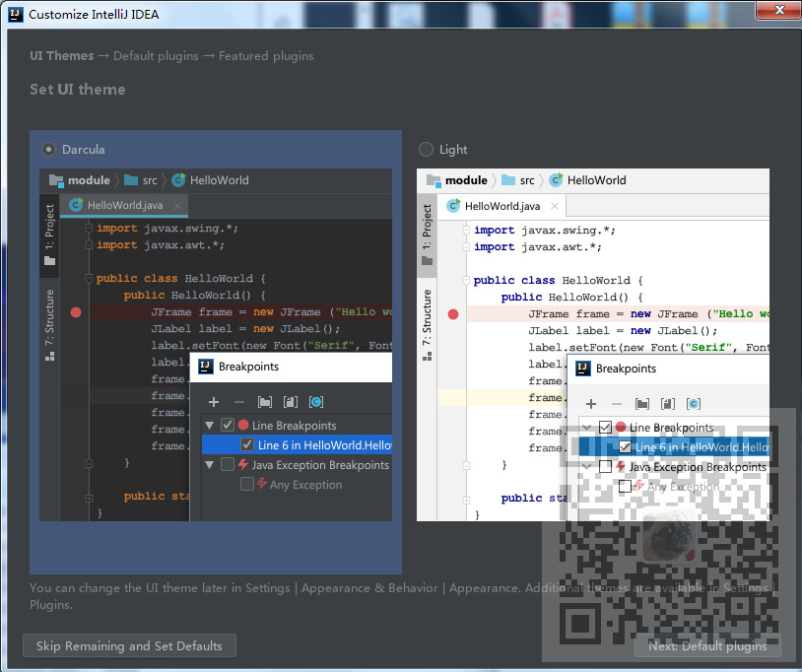Viewport: 802px width, 672px height.
Task: Click the module folder icon in Light preview
Action: coord(434,180)
